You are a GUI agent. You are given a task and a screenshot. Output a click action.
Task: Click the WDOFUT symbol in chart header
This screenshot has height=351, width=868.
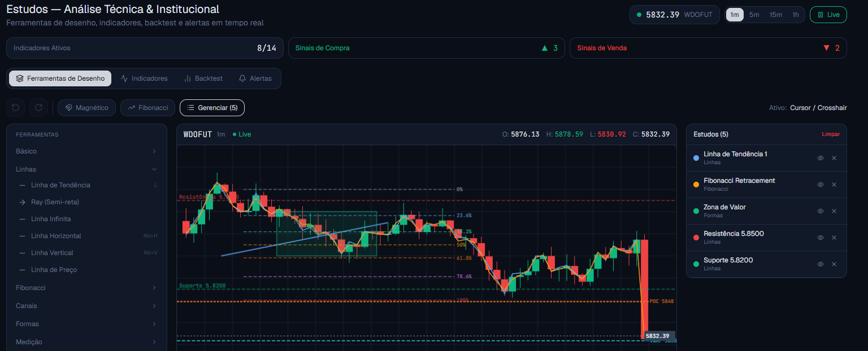tap(198, 134)
